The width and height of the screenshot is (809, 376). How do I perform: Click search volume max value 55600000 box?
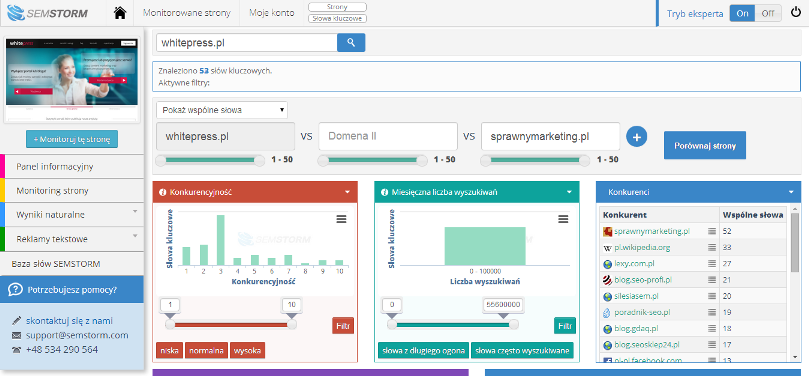pyautogui.click(x=503, y=304)
